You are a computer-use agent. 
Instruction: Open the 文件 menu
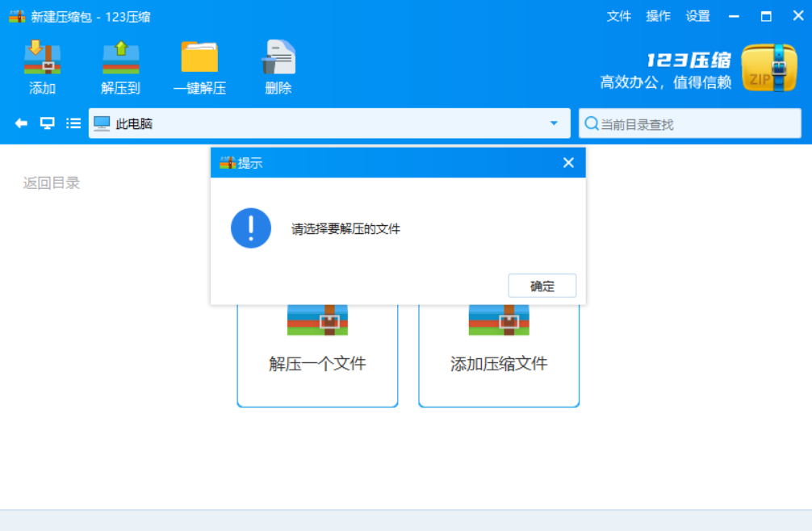click(x=618, y=15)
